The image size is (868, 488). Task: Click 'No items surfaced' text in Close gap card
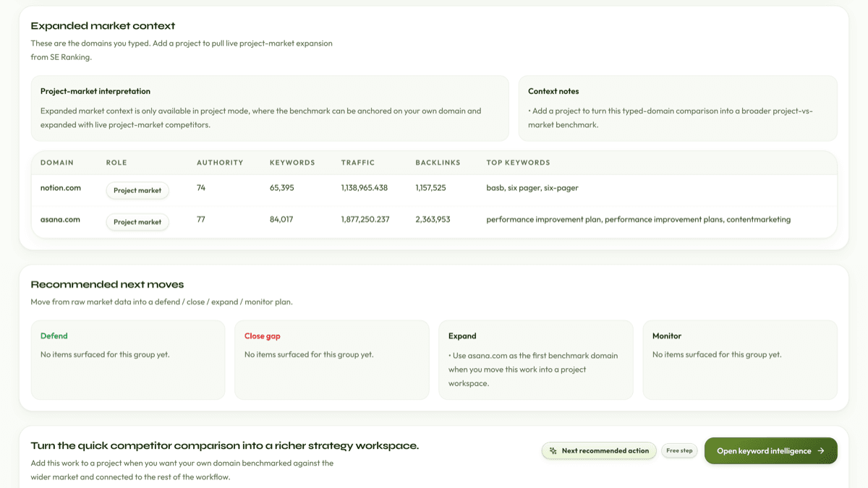coord(309,355)
